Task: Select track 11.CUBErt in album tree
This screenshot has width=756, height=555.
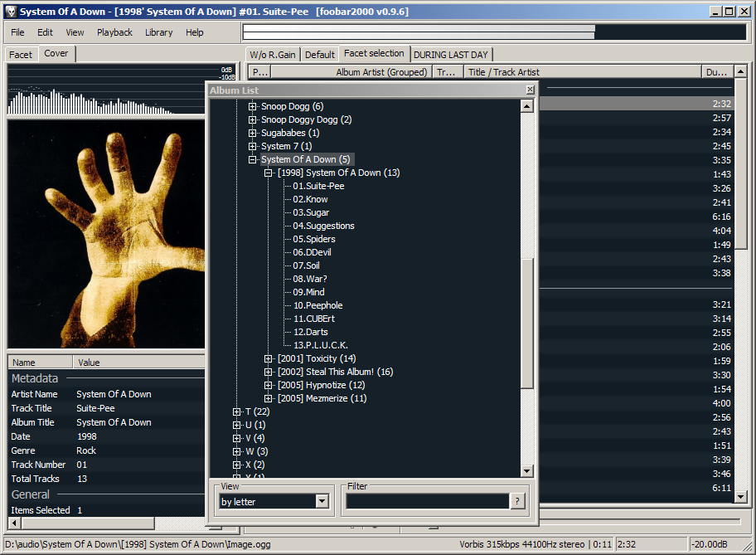Action: pos(314,319)
